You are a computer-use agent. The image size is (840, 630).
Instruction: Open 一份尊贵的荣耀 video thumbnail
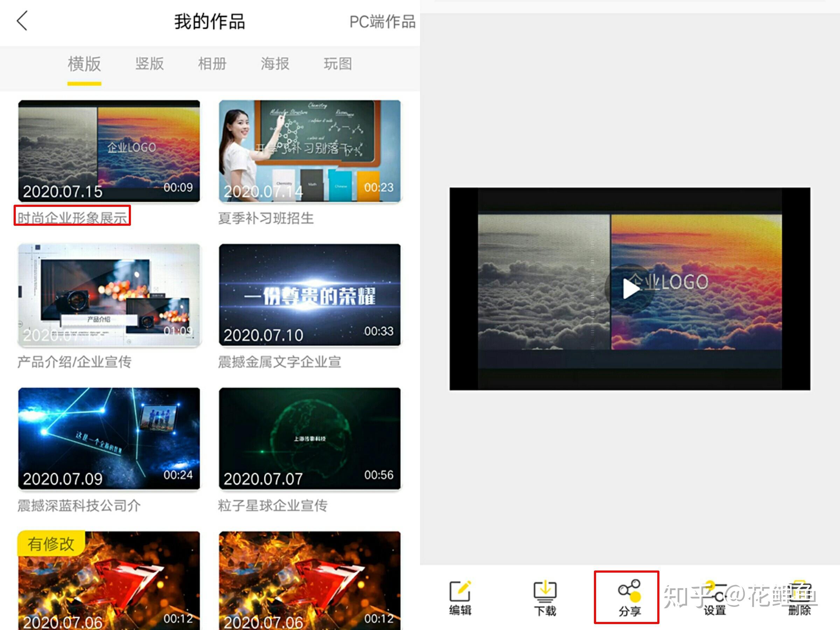(x=309, y=295)
